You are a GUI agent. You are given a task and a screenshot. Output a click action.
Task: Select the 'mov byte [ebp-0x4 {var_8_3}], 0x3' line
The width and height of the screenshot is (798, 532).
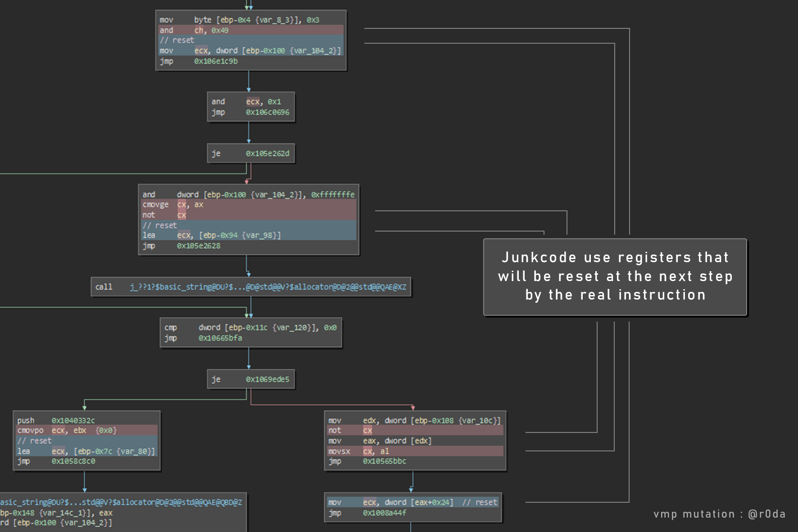click(239, 20)
